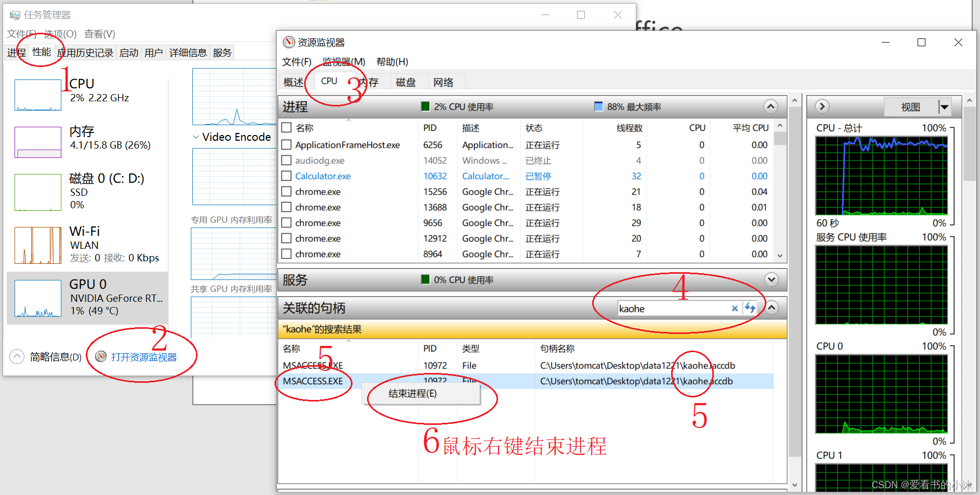Click the Resource Monitor icon beside the link
Screen dimensions: 980x495
(101, 356)
